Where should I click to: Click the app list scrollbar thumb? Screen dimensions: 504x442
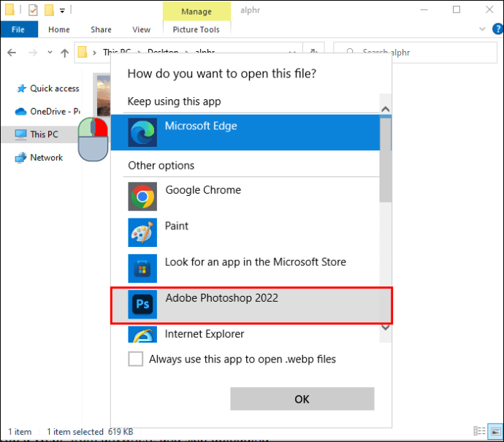point(386,159)
